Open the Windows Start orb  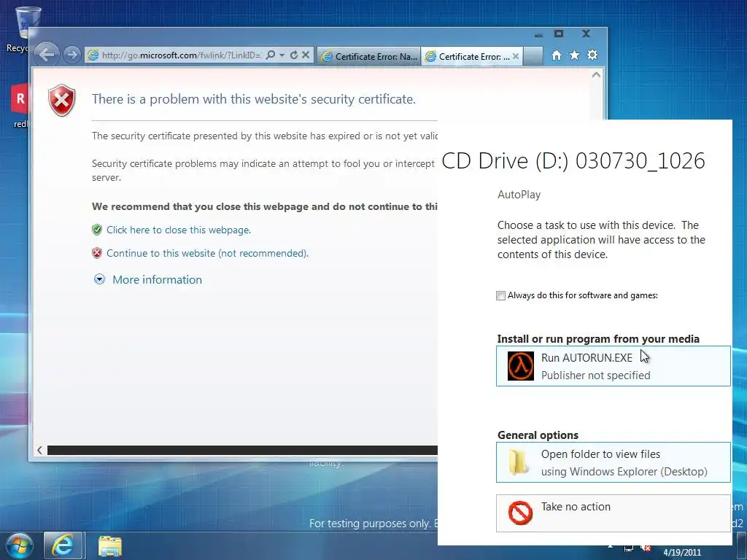click(19, 545)
